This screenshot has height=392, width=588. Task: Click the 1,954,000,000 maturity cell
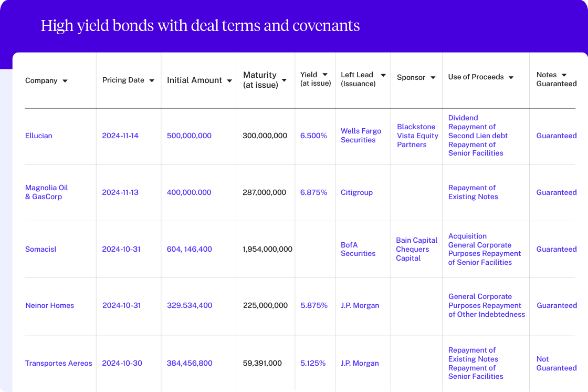coord(267,249)
